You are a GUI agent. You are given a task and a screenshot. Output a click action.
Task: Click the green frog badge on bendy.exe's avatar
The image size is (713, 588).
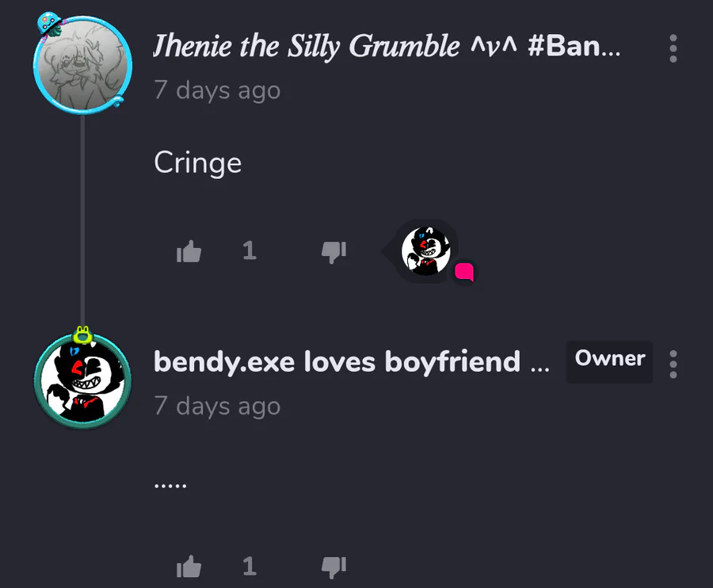pyautogui.click(x=82, y=335)
